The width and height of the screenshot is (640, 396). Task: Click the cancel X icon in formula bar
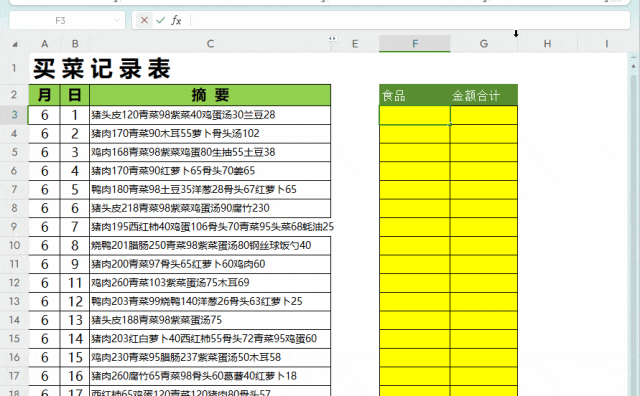pyautogui.click(x=144, y=20)
